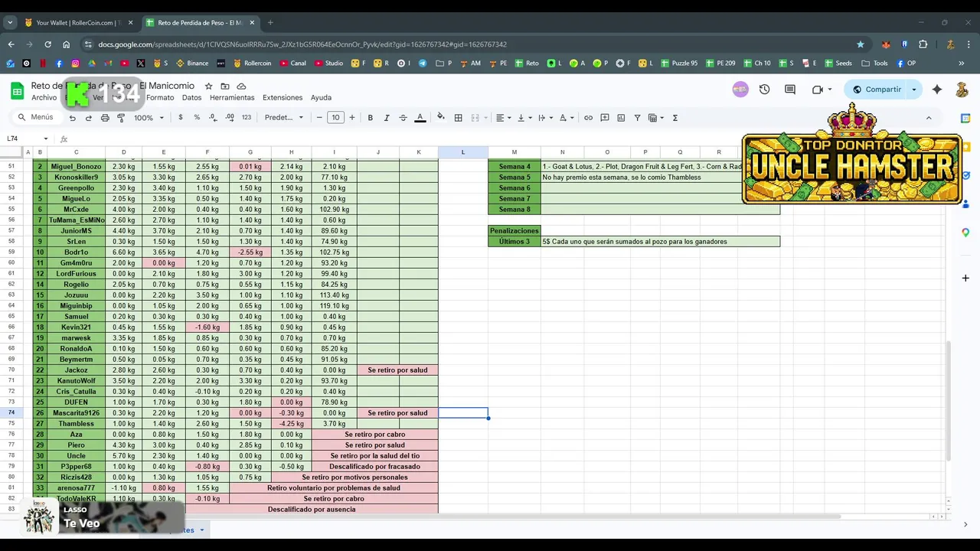Open the fill color picker
Screen dimensions: 980x551
pyautogui.click(x=440, y=118)
